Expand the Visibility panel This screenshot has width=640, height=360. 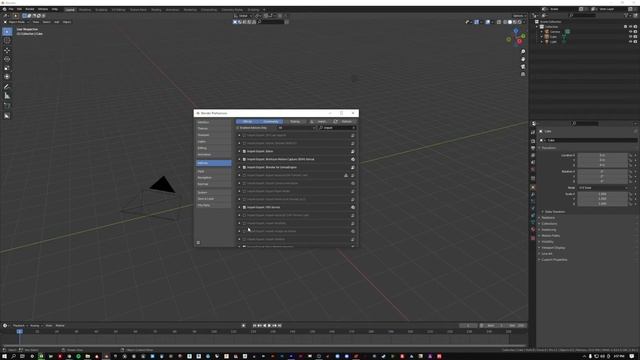coord(547,242)
